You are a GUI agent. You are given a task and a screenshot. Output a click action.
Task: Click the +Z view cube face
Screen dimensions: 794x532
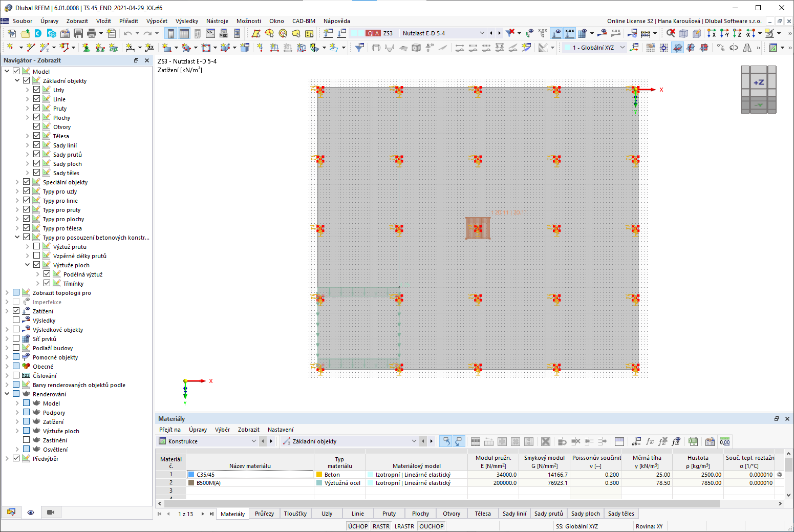pos(759,82)
